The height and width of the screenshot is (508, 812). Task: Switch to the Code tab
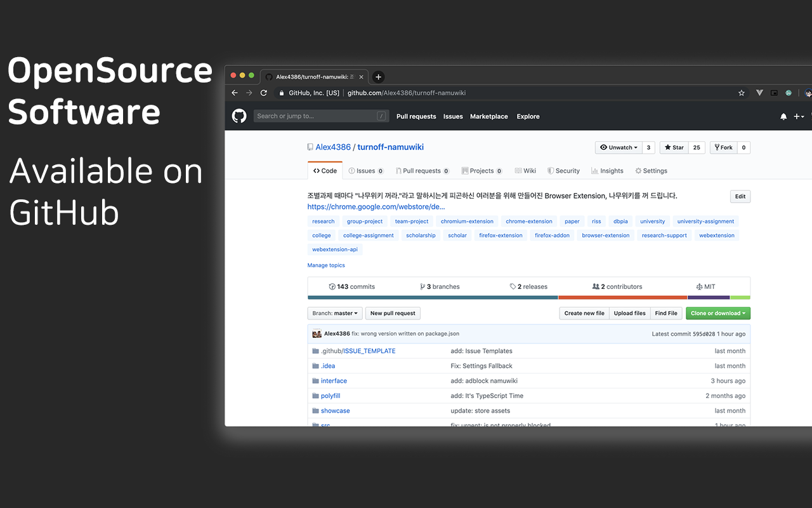click(x=325, y=171)
